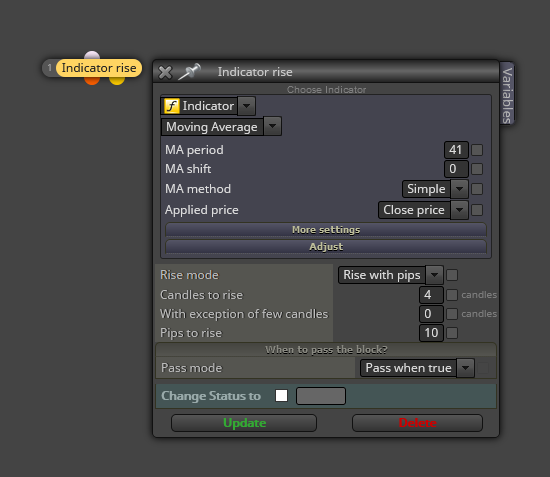
Task: Click the yellow function f icon
Action: tap(172, 106)
